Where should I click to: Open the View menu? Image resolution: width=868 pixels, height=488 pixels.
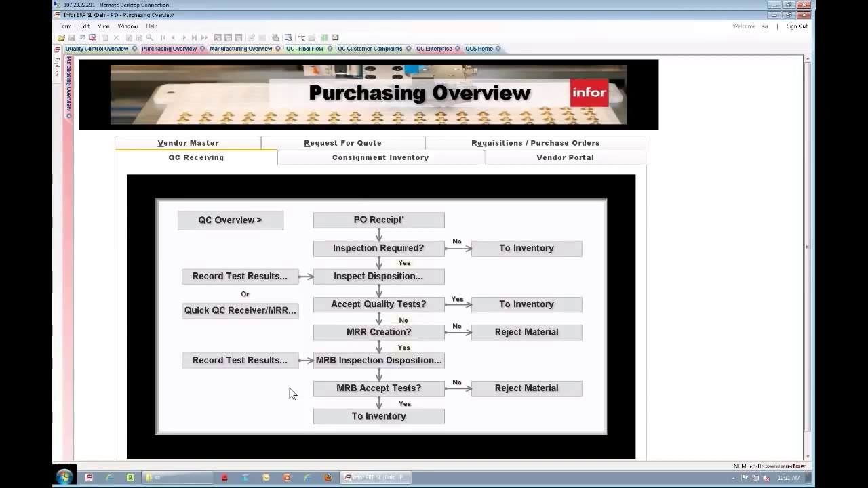[x=103, y=26]
